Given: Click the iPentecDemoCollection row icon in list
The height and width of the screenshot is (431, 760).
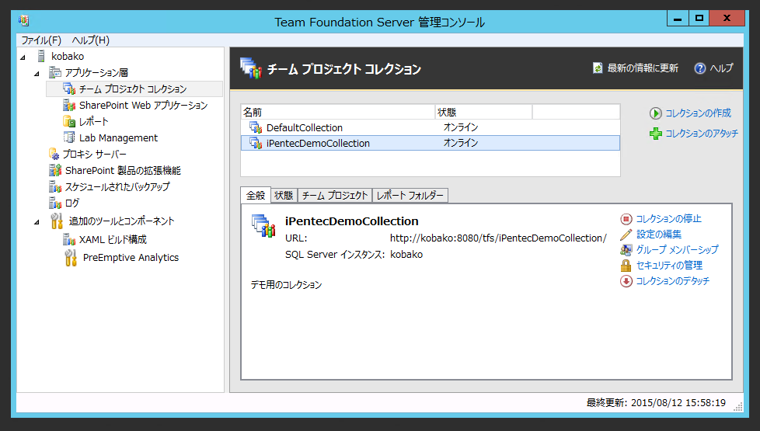Looking at the screenshot, I should click(255, 143).
